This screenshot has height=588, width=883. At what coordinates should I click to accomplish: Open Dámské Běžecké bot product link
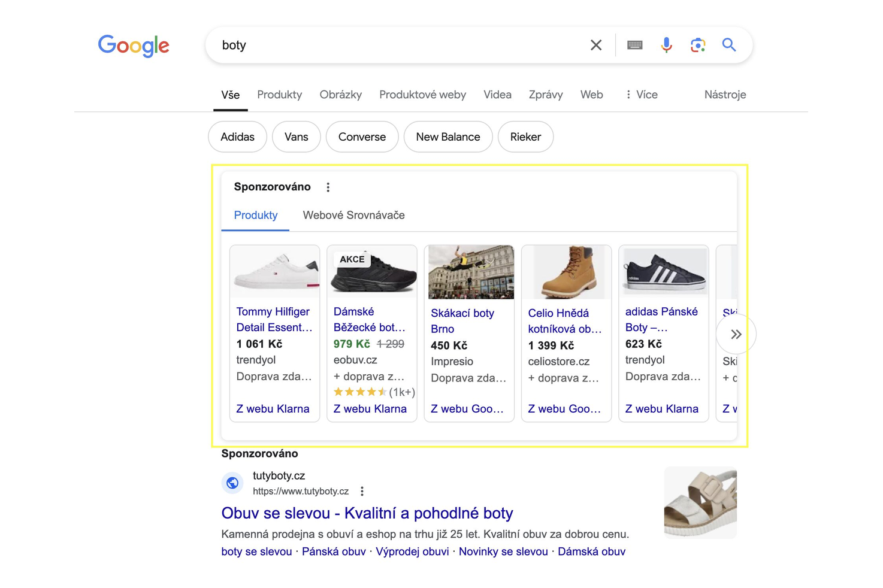(x=370, y=319)
